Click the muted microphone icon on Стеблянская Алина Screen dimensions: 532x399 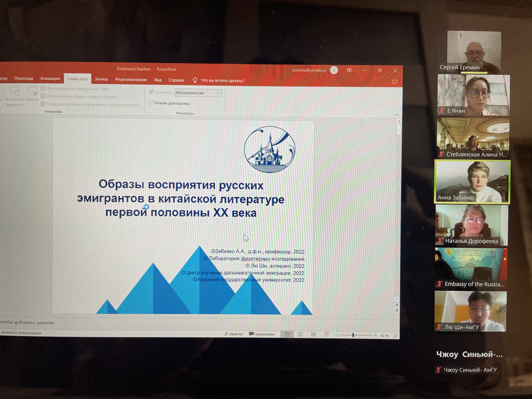(x=441, y=154)
